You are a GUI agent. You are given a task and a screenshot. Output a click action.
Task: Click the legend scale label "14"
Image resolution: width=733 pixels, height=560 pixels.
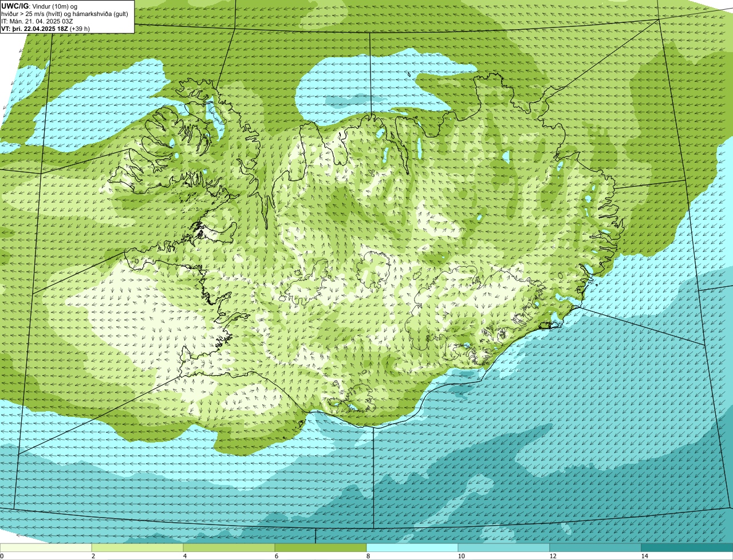644,557
